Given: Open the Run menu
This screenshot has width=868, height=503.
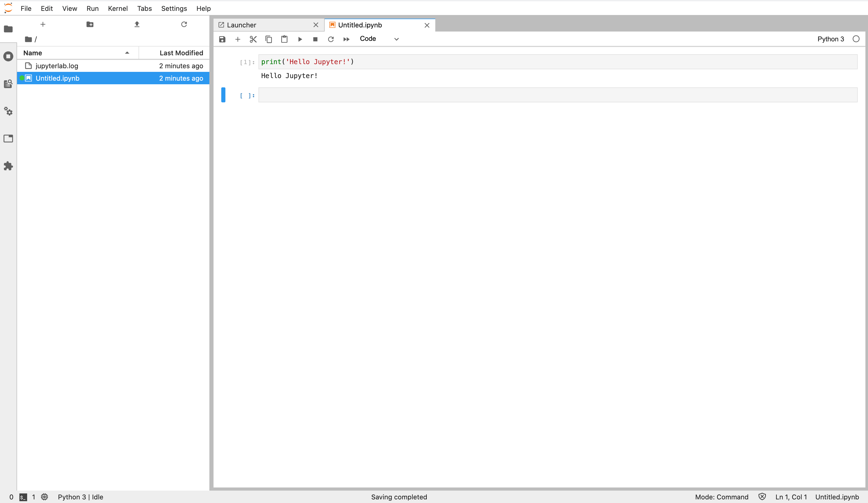Looking at the screenshot, I should (x=92, y=8).
